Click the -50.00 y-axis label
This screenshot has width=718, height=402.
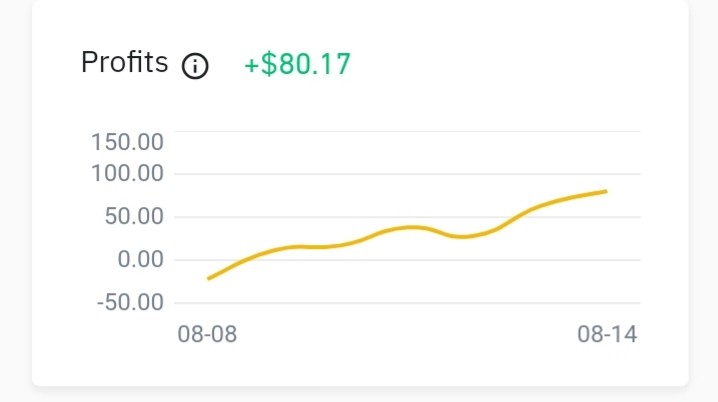[x=130, y=302]
